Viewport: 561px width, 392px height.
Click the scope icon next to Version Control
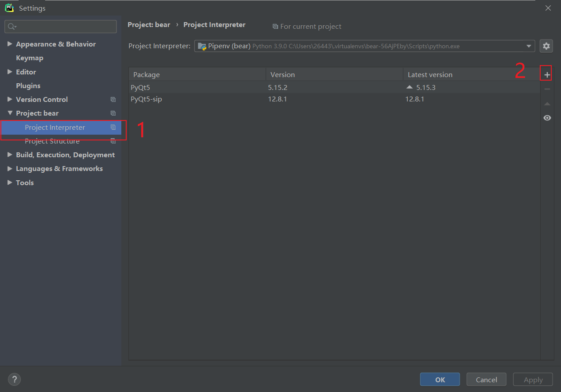(113, 99)
